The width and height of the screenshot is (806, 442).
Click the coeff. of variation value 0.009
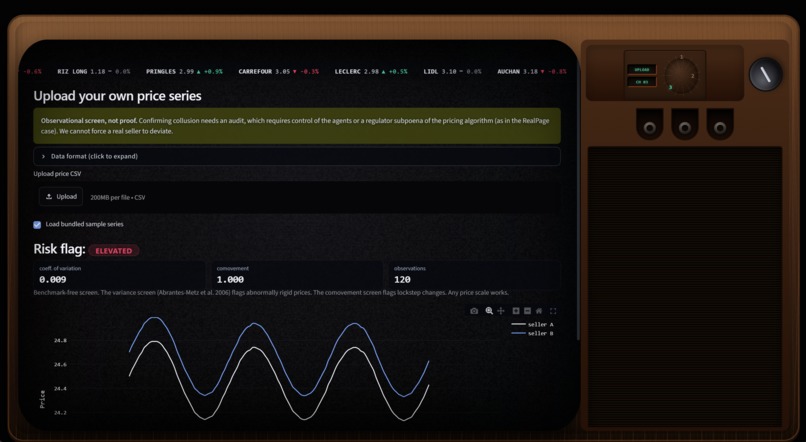coord(52,280)
